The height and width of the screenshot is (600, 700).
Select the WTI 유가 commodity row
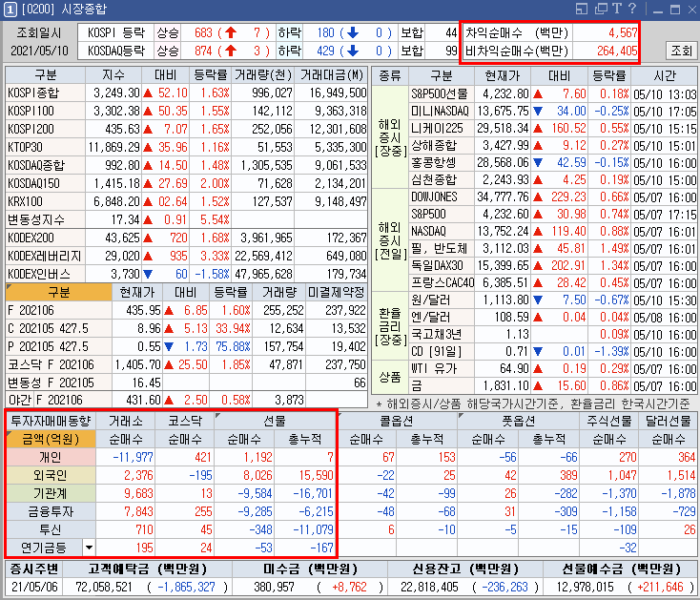pyautogui.click(x=553, y=369)
